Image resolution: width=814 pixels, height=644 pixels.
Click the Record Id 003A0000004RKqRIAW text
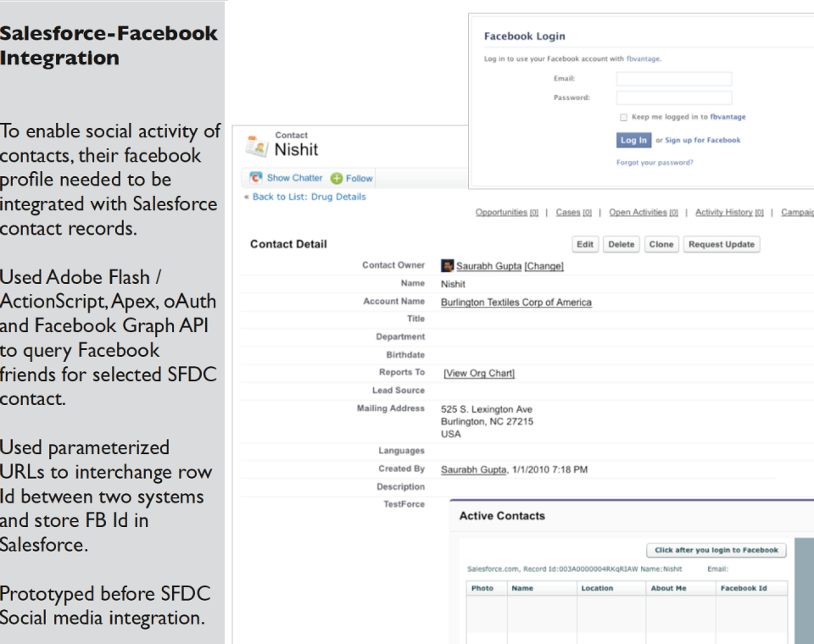(581, 569)
